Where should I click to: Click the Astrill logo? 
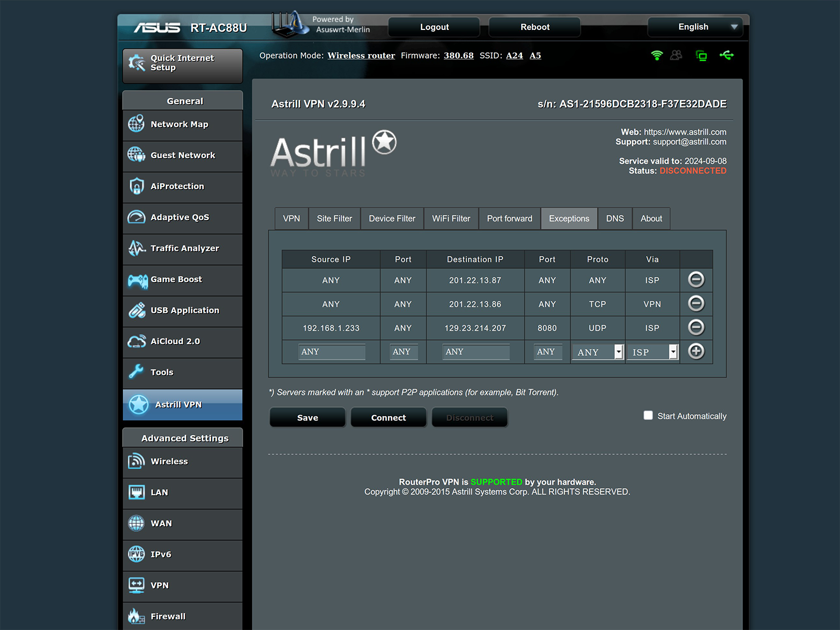click(333, 153)
